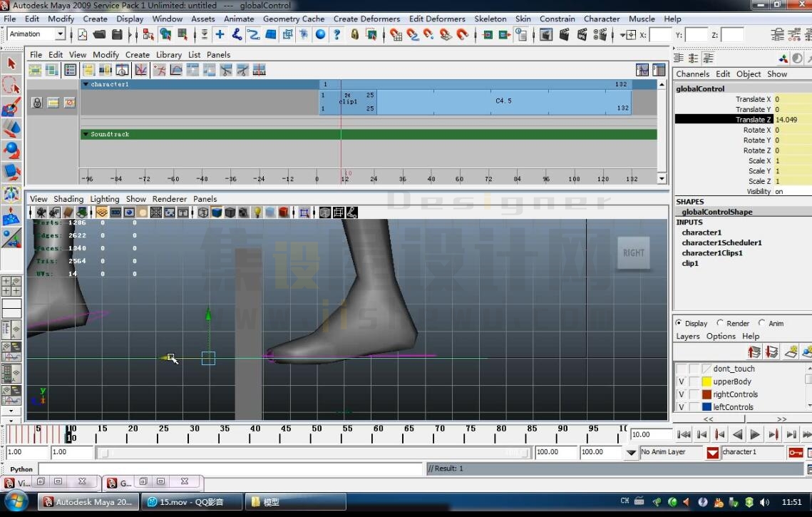
Task: Click the auto keyframe key icon
Action: tap(796, 453)
